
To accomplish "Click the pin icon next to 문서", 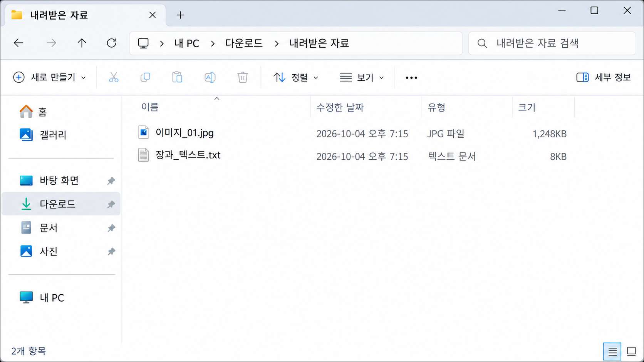I will 111,228.
